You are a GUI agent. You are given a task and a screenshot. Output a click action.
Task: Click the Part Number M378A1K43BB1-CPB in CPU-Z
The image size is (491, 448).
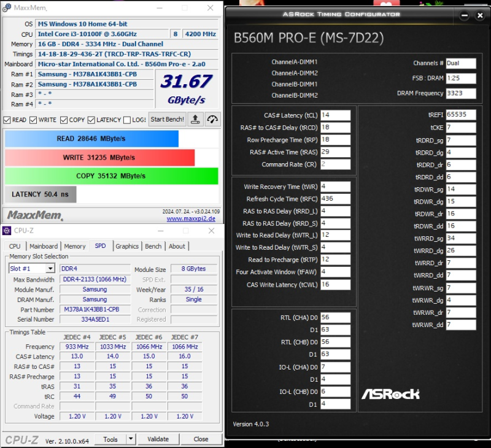point(95,309)
